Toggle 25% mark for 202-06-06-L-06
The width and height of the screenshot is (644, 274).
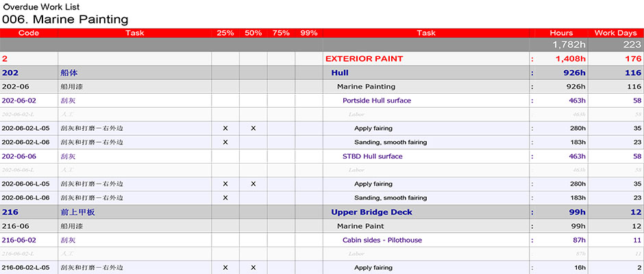click(x=225, y=198)
